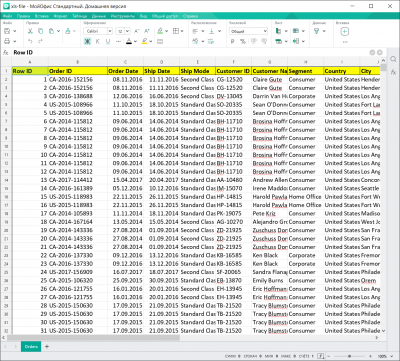This screenshot has height=361, width=400.
Task: Click the Paste clipboard icon
Action: [x=51, y=31]
